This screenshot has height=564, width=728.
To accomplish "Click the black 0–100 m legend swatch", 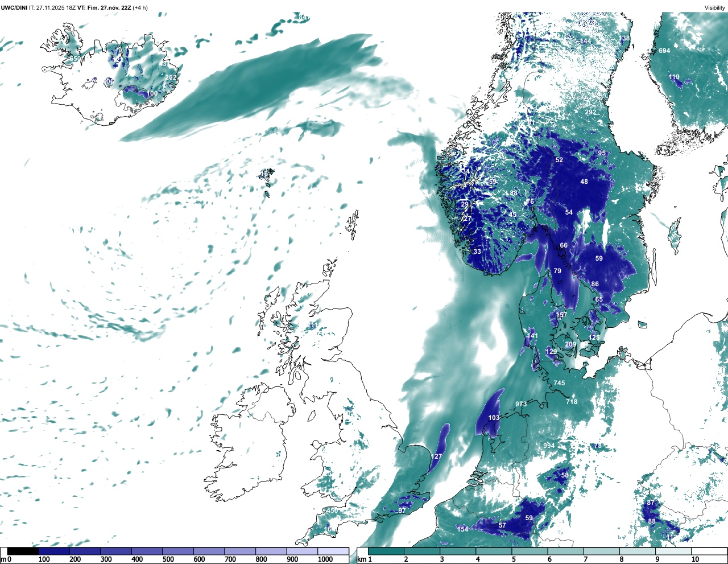I will click(x=23, y=551).
